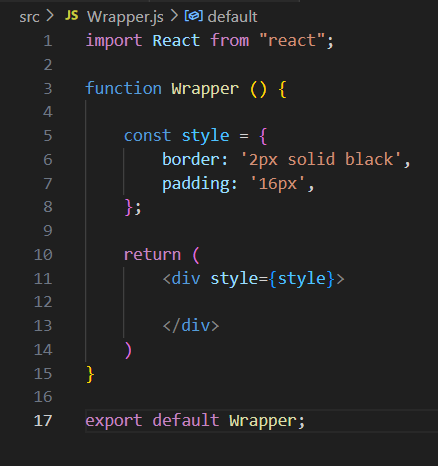Click {style} expression on line 11

tap(301, 279)
